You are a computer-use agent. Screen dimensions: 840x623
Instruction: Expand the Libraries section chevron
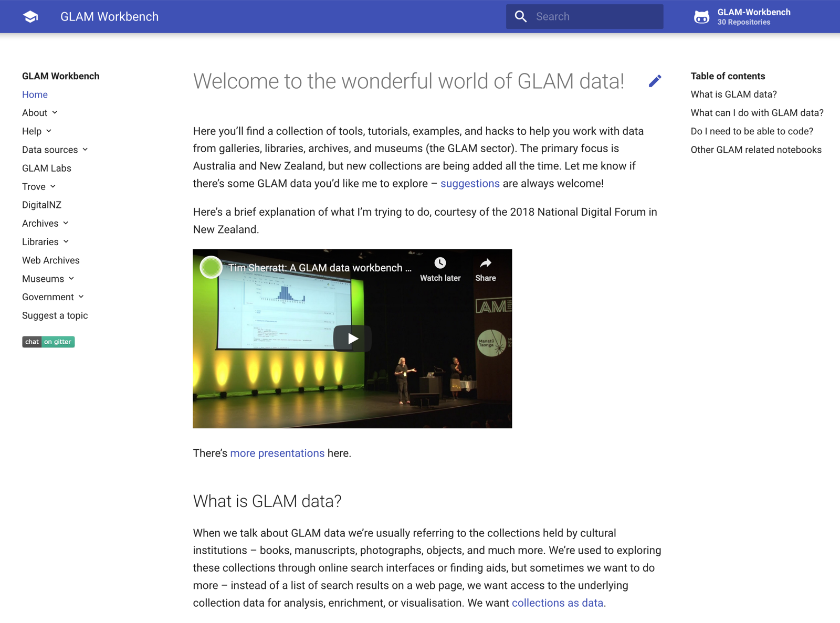(66, 241)
